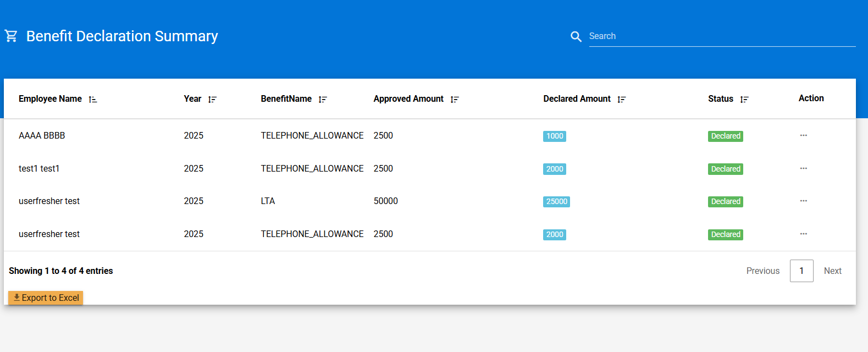868x352 pixels.
Task: Sort by Status using sort icon
Action: click(744, 100)
